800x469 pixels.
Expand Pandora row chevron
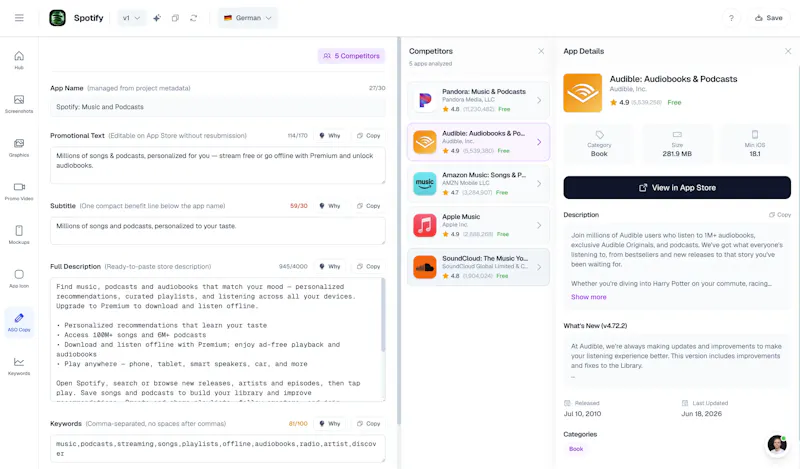tap(539, 100)
